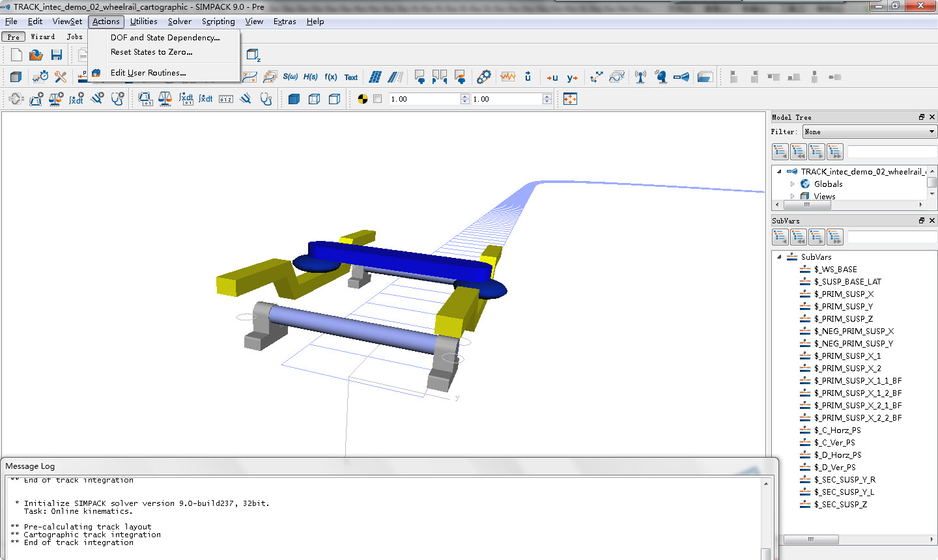Click the SubVars search field

tap(892, 237)
